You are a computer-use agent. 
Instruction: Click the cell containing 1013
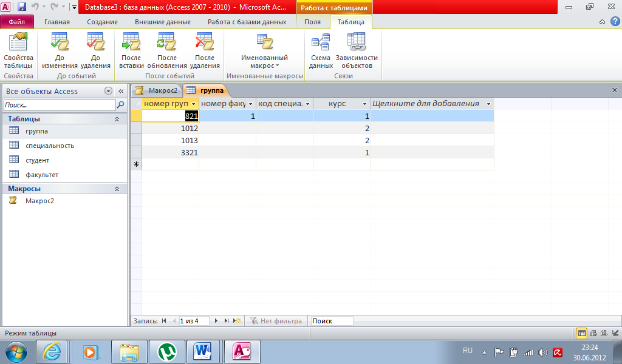tap(171, 140)
